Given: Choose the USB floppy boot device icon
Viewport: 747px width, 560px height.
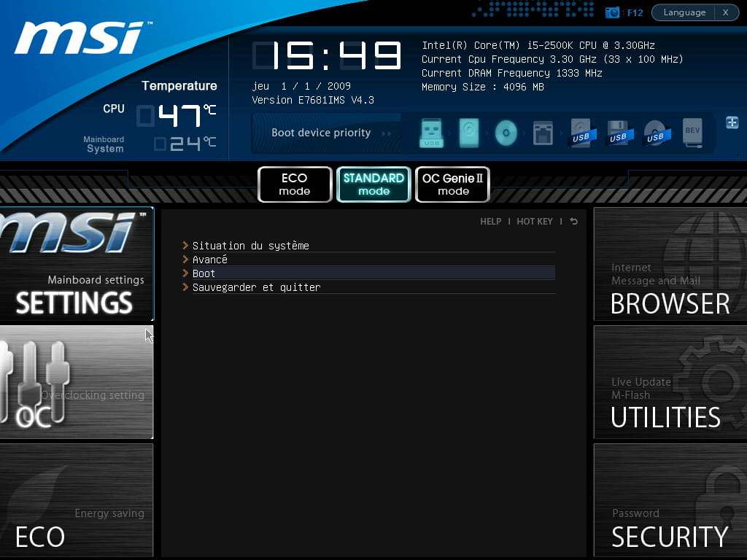Looking at the screenshot, I should pos(618,133).
